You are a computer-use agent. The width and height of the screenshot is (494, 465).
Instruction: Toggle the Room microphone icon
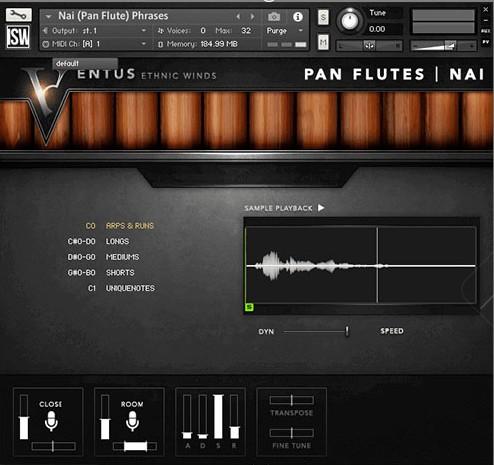pyautogui.click(x=132, y=421)
